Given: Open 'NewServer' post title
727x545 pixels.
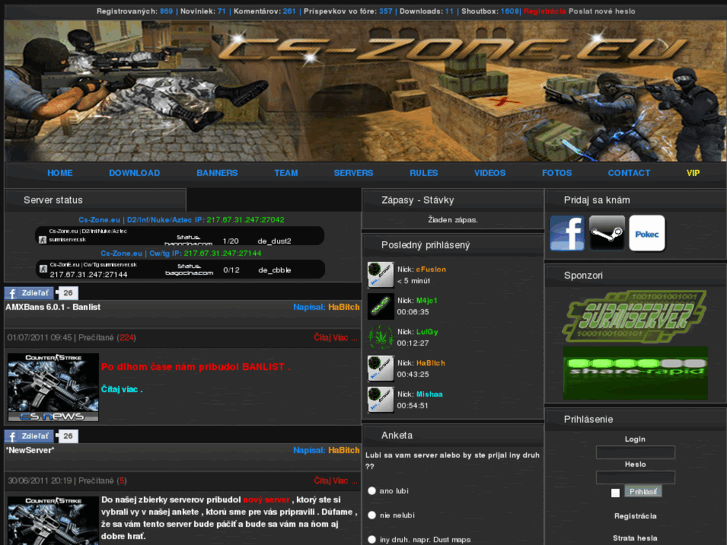Looking at the screenshot, I should 30,450.
